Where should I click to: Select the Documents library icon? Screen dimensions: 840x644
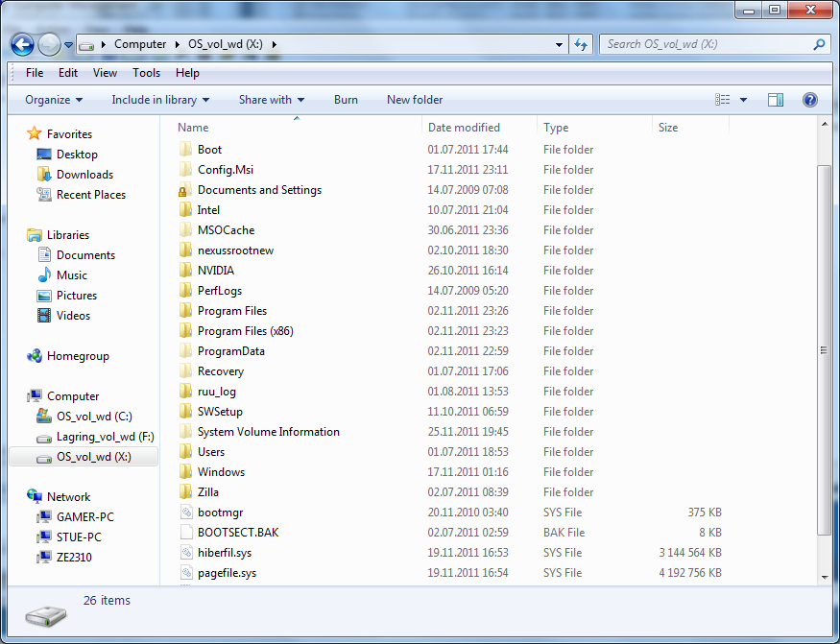tap(44, 255)
